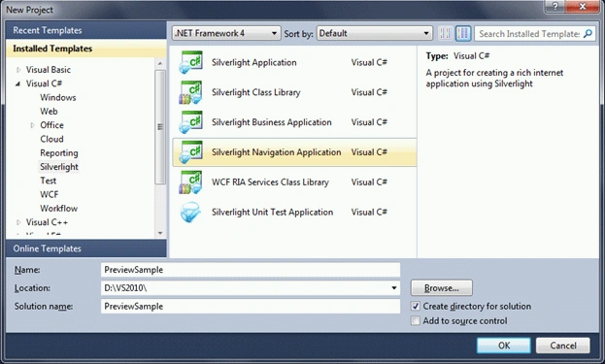Select the Silverlight Business Application template icon
The width and height of the screenshot is (605, 364).
coord(190,122)
